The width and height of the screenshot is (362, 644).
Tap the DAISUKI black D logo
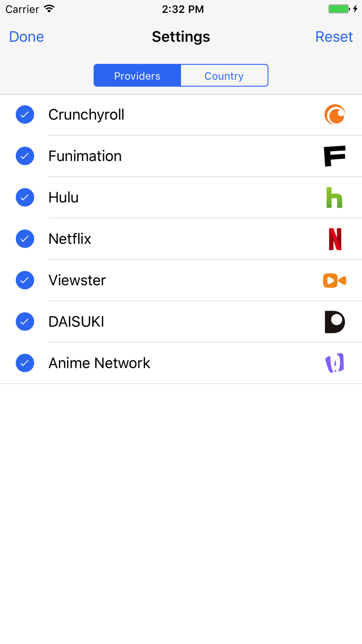(335, 322)
